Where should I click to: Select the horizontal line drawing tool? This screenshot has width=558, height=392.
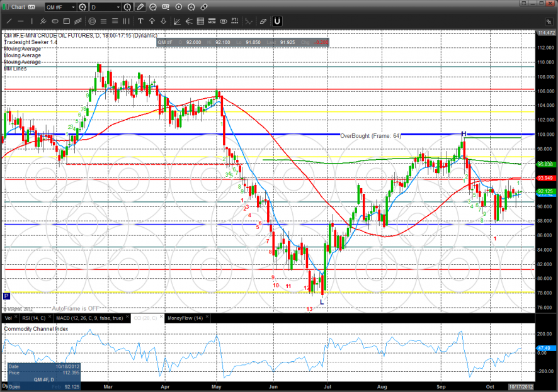pos(21,21)
